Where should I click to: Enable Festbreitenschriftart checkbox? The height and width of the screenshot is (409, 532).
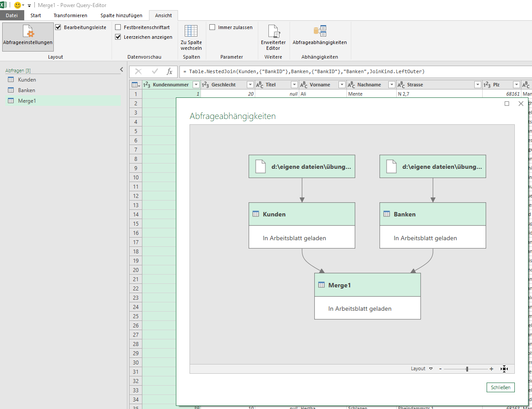(x=118, y=27)
